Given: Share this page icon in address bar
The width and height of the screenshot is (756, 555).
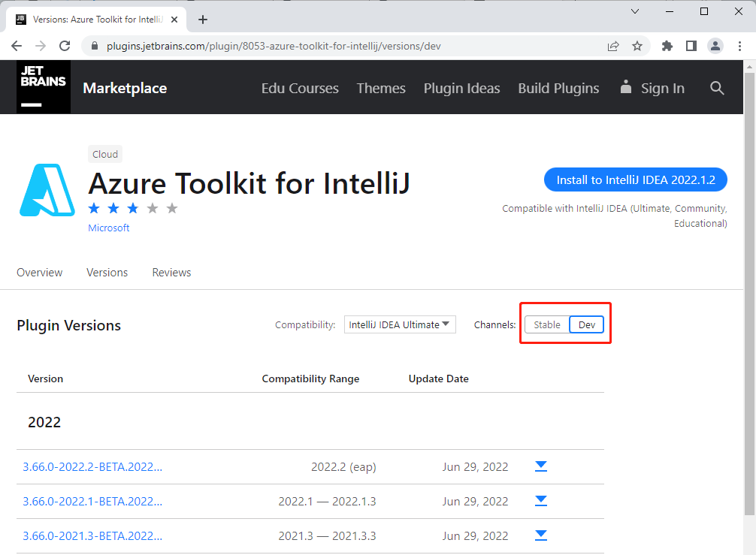Looking at the screenshot, I should (x=613, y=46).
